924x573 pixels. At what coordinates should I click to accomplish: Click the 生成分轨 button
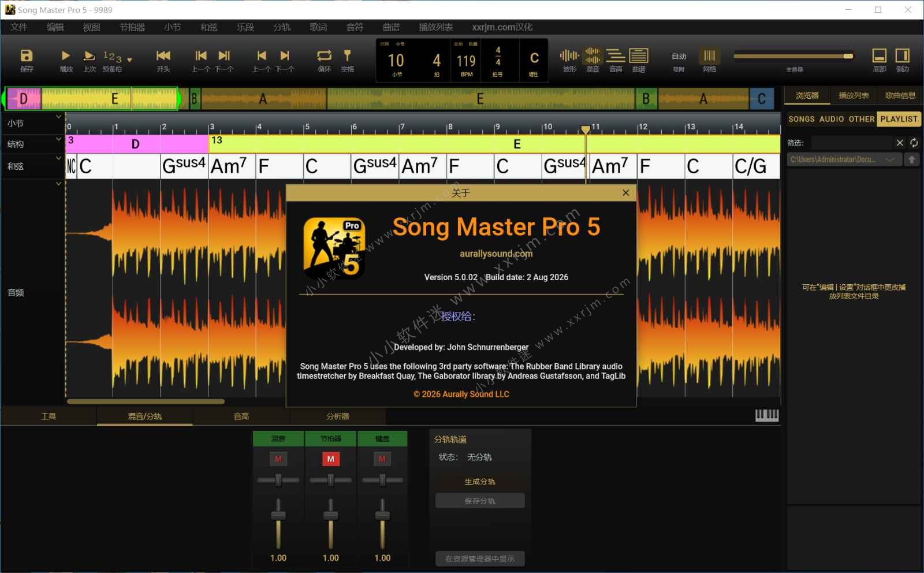coord(480,482)
